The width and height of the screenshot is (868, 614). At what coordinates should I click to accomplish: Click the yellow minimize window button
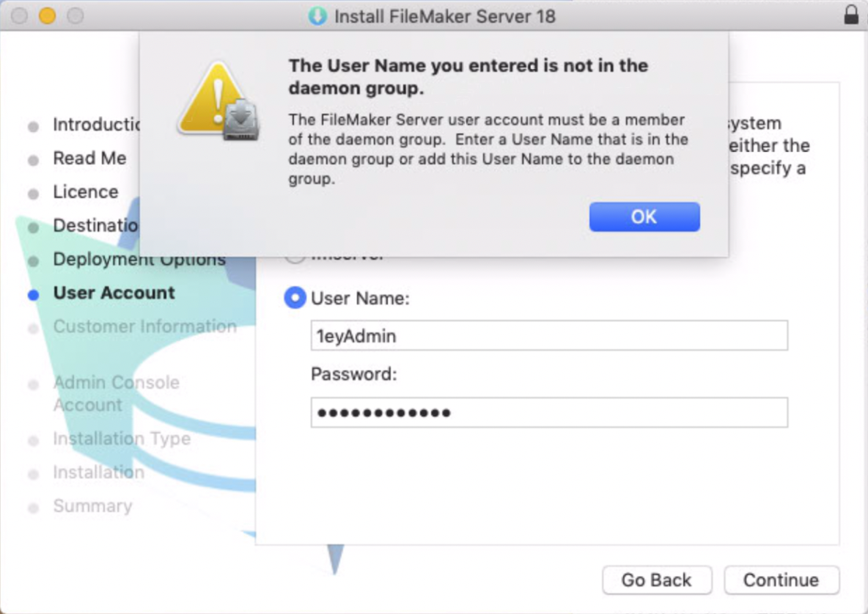point(48,15)
